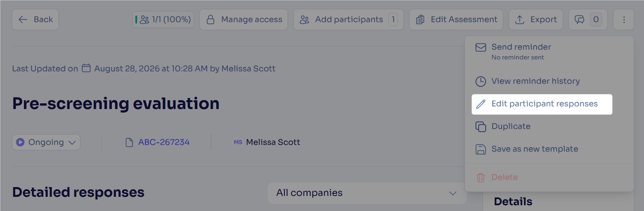
Task: Click the participant count badge showing 1
Action: point(393,20)
